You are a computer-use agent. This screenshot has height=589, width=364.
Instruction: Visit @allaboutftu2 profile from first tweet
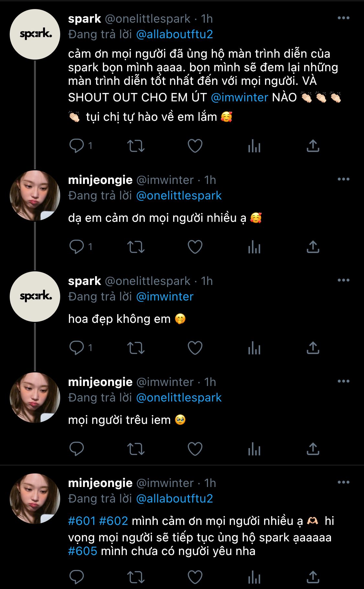coord(174,34)
